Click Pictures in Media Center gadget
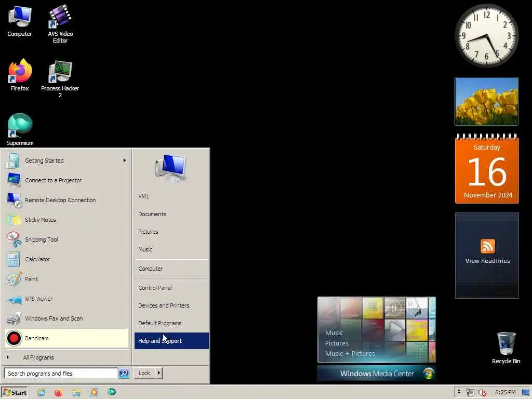 337,343
